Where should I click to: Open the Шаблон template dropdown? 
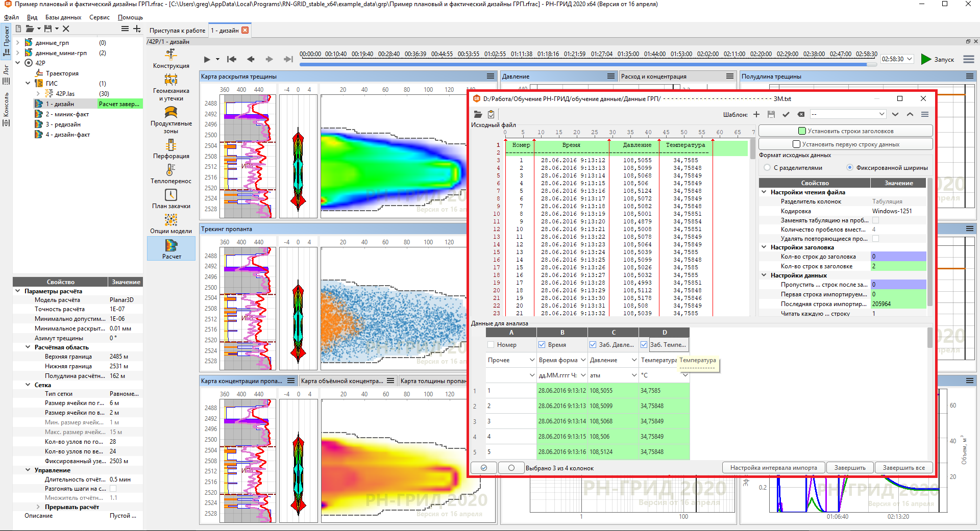(848, 114)
